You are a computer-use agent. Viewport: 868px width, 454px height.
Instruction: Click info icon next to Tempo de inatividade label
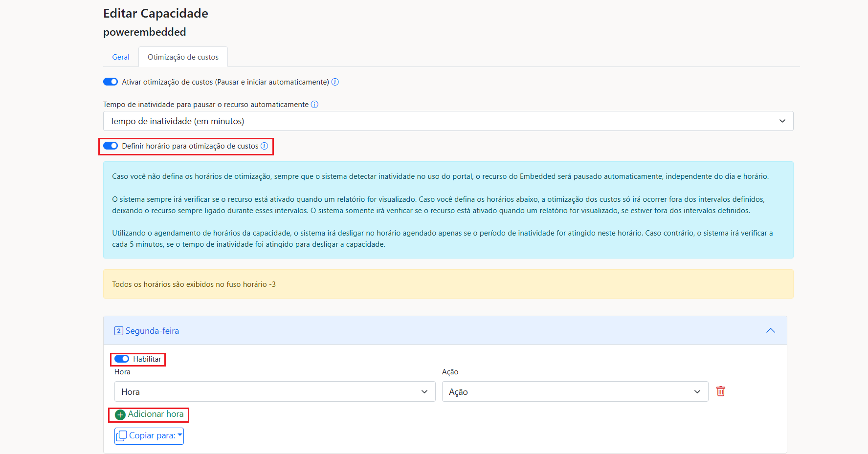click(314, 105)
